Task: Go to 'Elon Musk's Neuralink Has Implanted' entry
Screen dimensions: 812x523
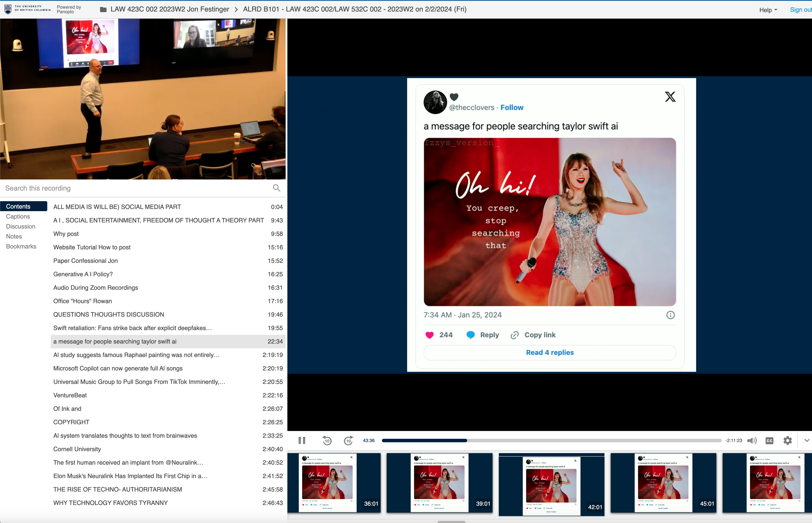Action: (168, 476)
